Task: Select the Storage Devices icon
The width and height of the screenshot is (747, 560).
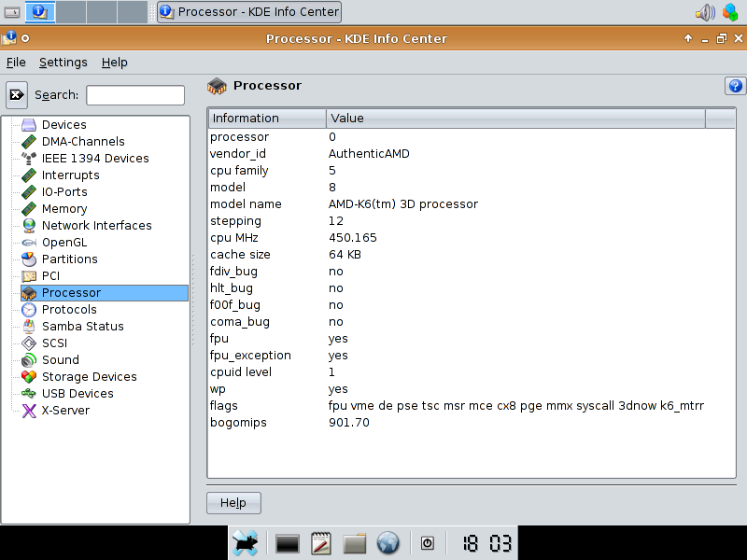Action: [x=29, y=377]
